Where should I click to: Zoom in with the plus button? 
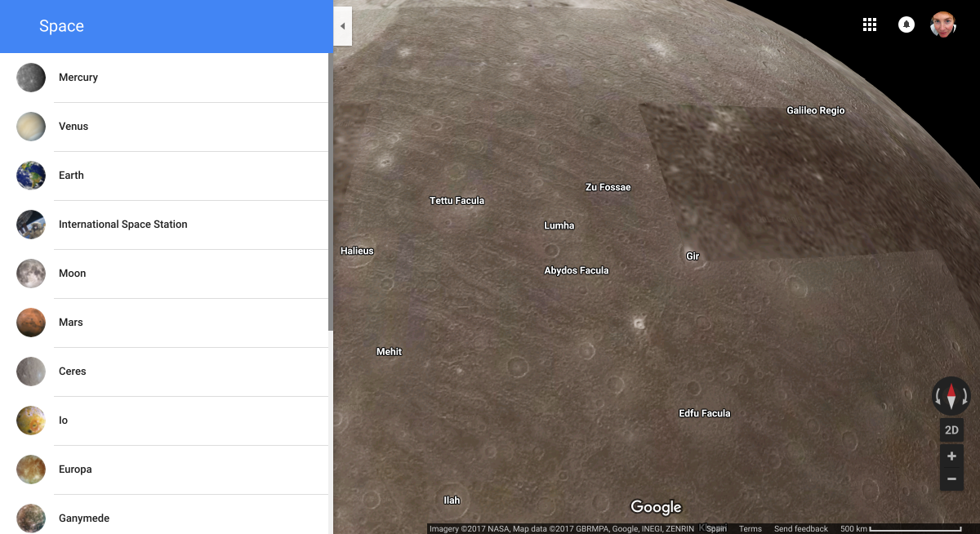pyautogui.click(x=951, y=456)
